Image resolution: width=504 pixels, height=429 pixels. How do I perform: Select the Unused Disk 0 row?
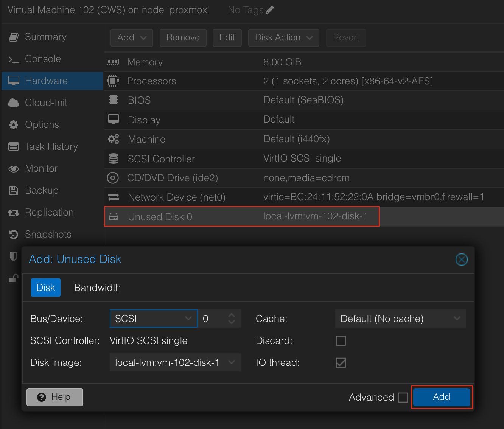(x=304, y=216)
